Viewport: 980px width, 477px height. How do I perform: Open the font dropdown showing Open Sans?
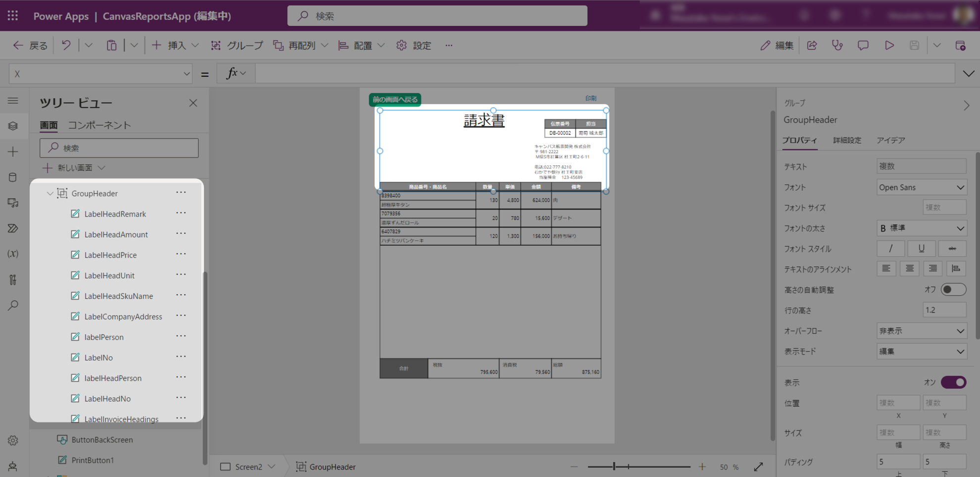tap(921, 187)
